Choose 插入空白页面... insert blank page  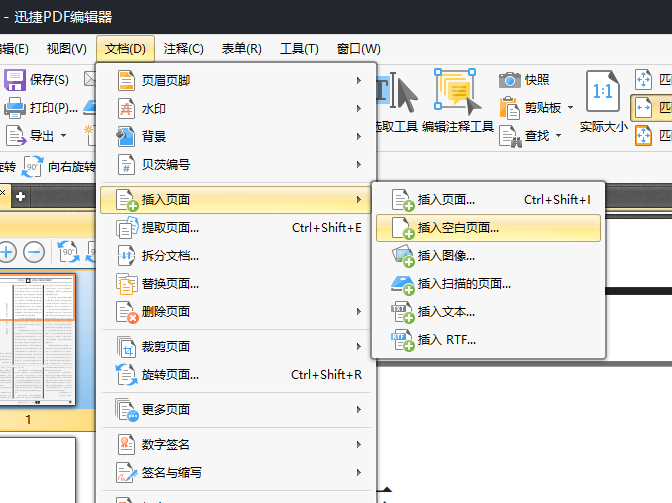point(488,228)
